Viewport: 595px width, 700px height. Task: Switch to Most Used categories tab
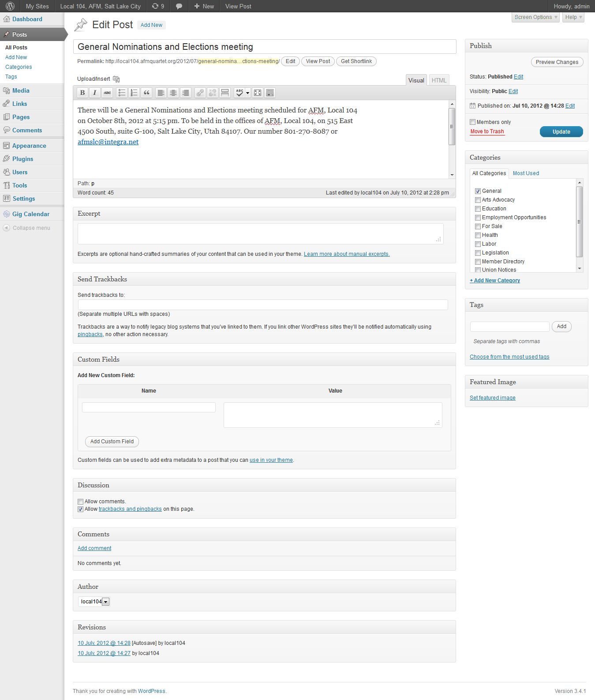[x=526, y=173]
